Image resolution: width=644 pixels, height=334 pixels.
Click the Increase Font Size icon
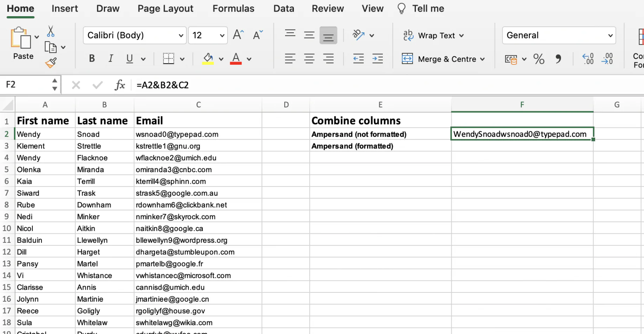tap(238, 34)
